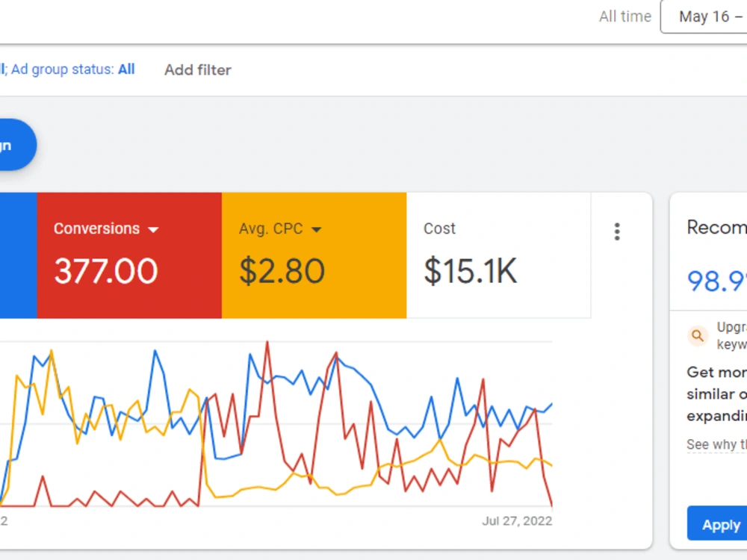
Task: Click the 377.00 conversions value
Action: pos(106,271)
